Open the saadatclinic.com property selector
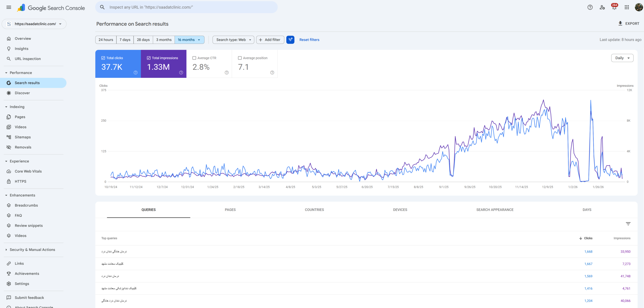Screen dimensions: 644x308 [x=34, y=24]
